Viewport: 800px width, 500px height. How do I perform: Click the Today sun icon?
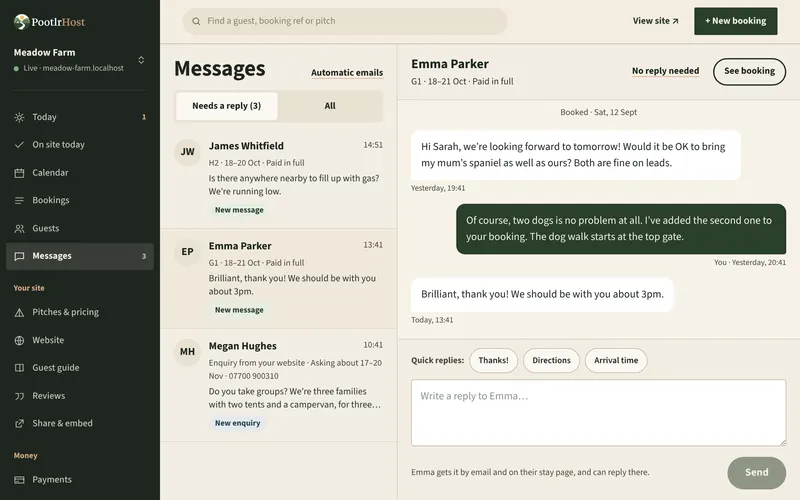tap(19, 117)
